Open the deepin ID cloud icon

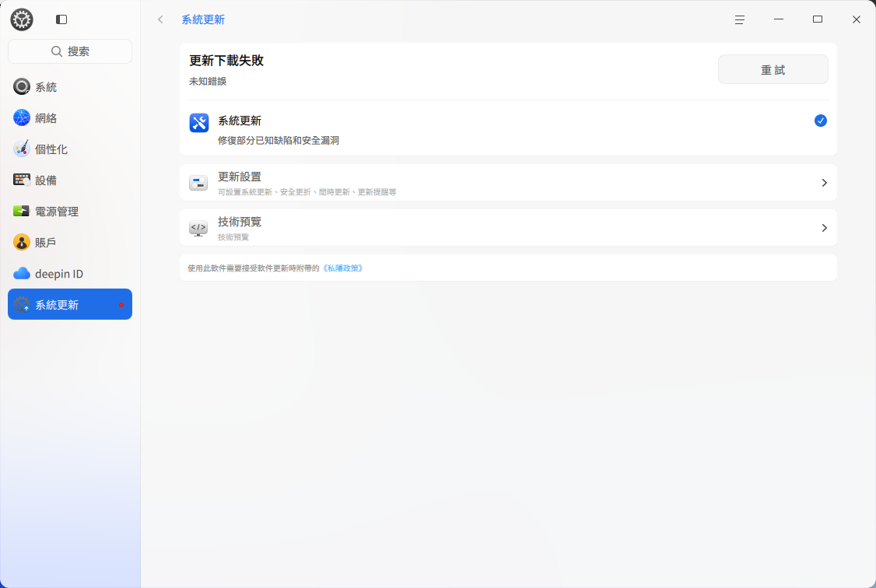point(22,274)
